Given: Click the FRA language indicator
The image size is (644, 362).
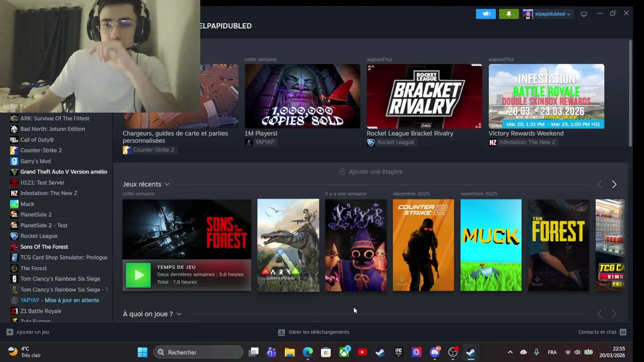Looking at the screenshot, I should pos(552,352).
